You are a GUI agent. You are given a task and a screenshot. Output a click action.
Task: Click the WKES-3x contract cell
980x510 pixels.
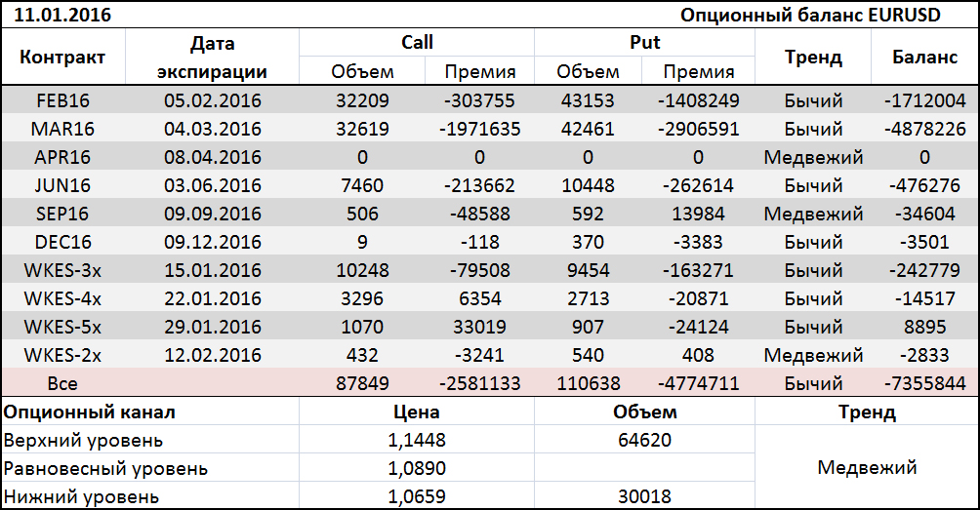62,270
